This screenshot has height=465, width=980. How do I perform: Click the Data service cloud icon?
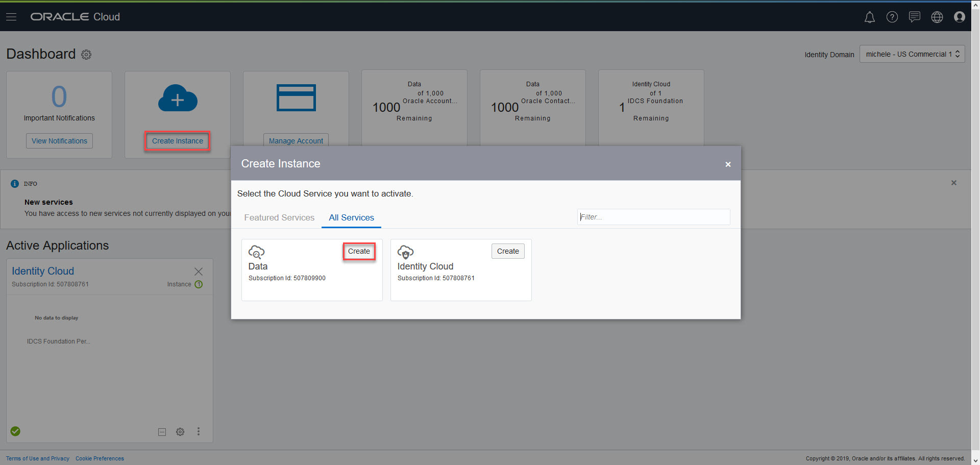tap(256, 252)
